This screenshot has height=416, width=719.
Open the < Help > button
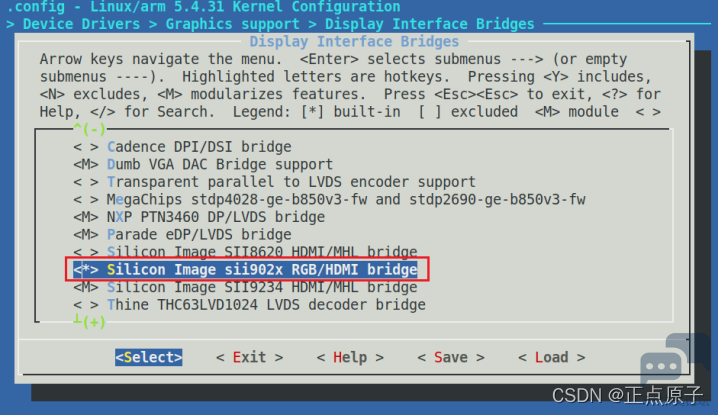click(x=350, y=357)
